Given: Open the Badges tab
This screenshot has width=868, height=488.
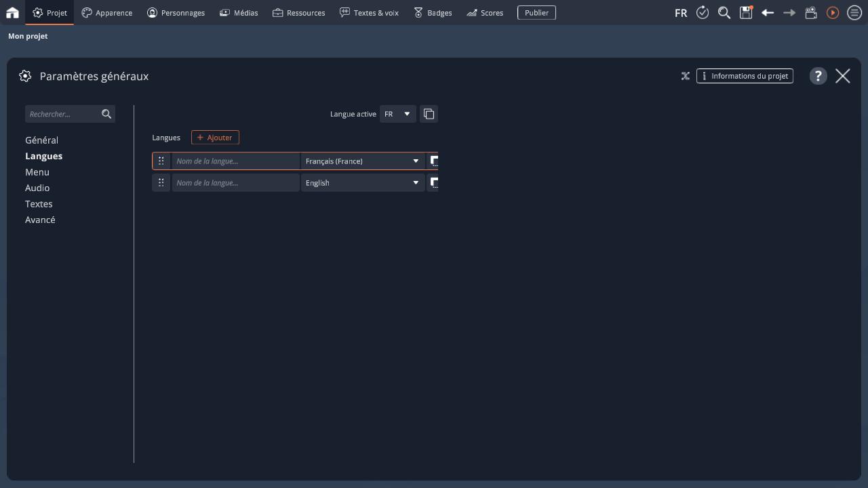Looking at the screenshot, I should click(433, 12).
